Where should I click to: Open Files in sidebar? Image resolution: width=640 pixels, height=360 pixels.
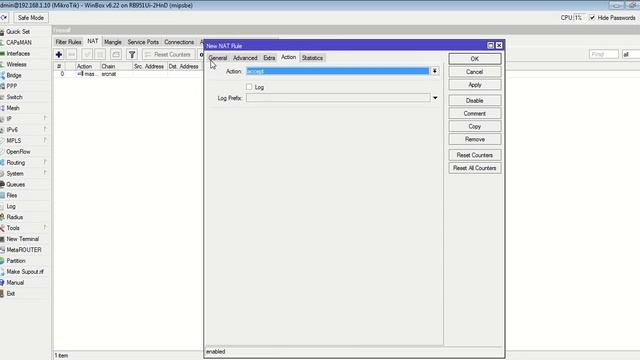point(12,196)
